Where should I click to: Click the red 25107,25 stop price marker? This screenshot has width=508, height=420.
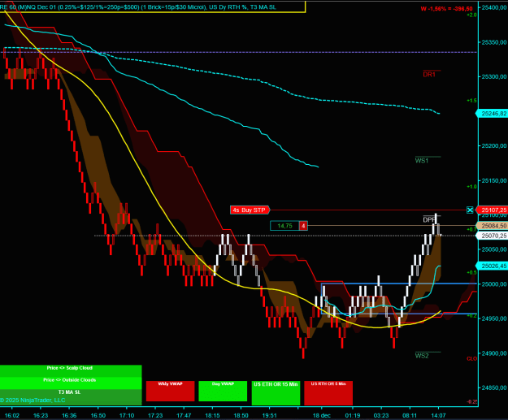[493, 210]
